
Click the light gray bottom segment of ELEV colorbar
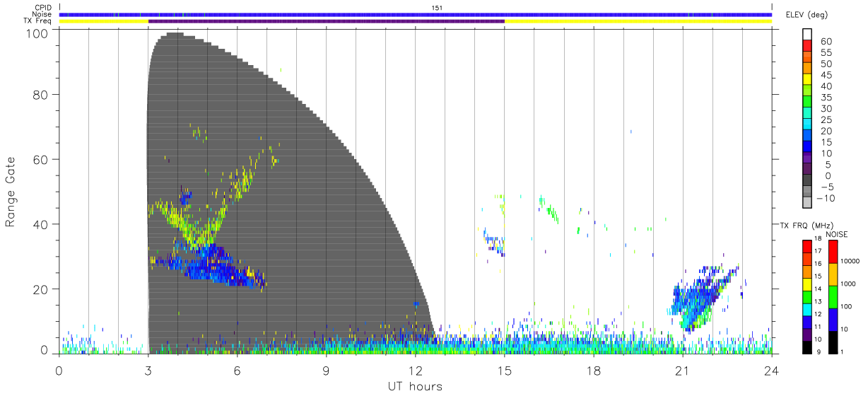tap(807, 203)
